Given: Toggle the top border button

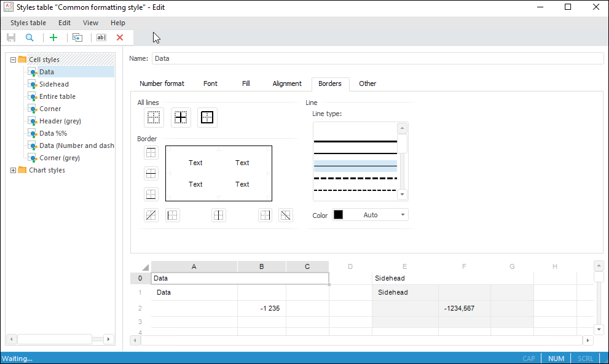Looking at the screenshot, I should pos(151,153).
